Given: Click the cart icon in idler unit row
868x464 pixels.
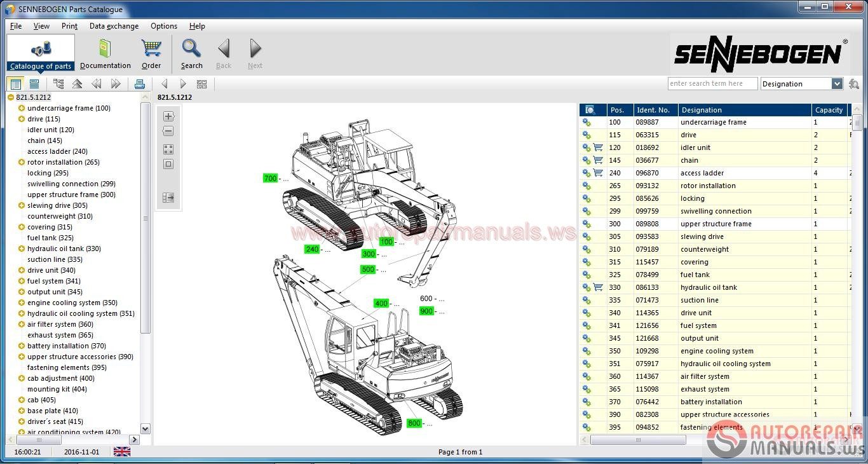Looking at the screenshot, I should pos(598,147).
